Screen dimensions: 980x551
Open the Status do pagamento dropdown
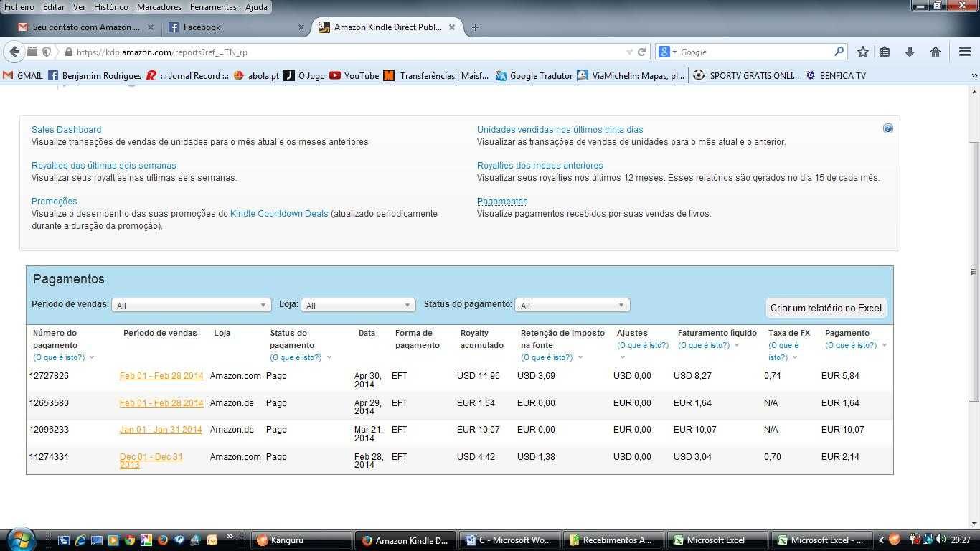tap(572, 305)
